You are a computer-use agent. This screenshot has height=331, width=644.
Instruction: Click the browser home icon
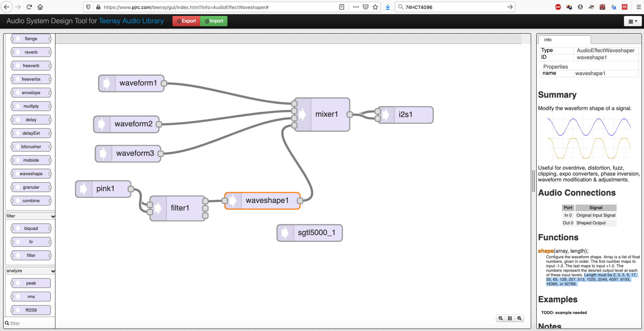coord(40,7)
